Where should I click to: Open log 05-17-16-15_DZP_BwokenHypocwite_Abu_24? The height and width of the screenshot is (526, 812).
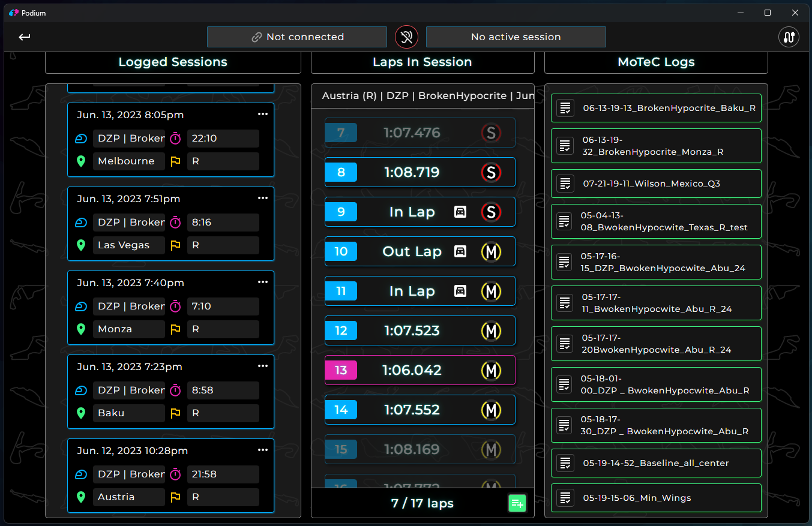tap(656, 262)
